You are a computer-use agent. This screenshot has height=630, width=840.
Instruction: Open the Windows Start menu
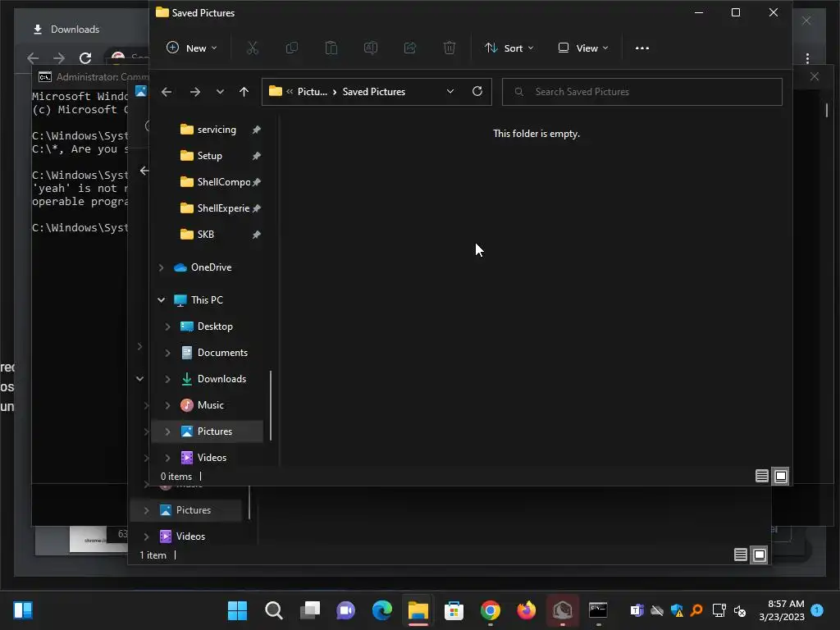(237, 610)
